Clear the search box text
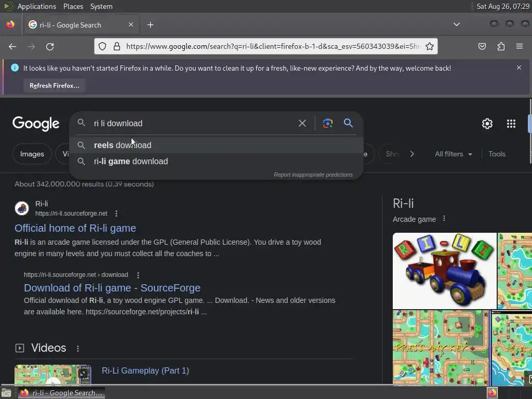The image size is (532, 399). click(x=302, y=123)
